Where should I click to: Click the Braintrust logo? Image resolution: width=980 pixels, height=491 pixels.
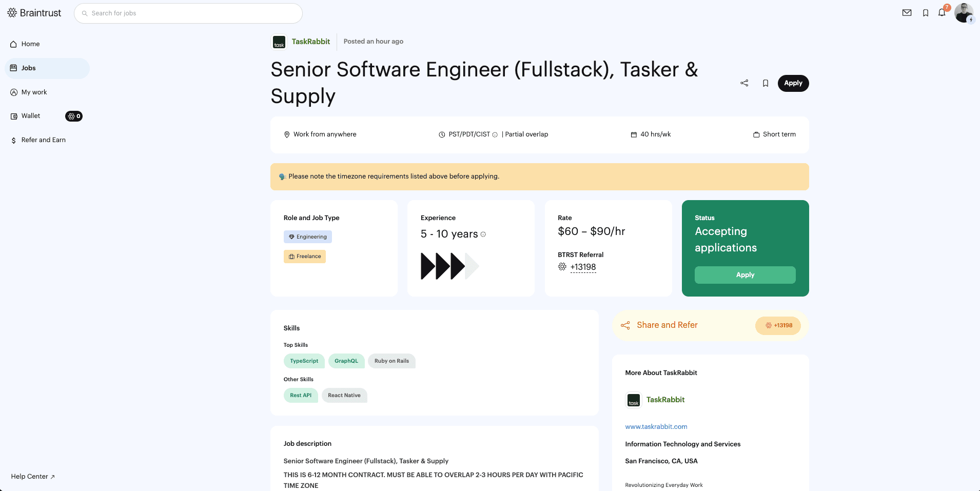(34, 13)
